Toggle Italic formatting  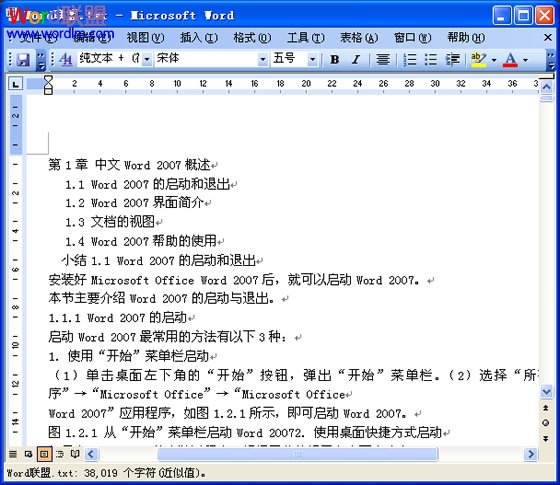pos(355,59)
